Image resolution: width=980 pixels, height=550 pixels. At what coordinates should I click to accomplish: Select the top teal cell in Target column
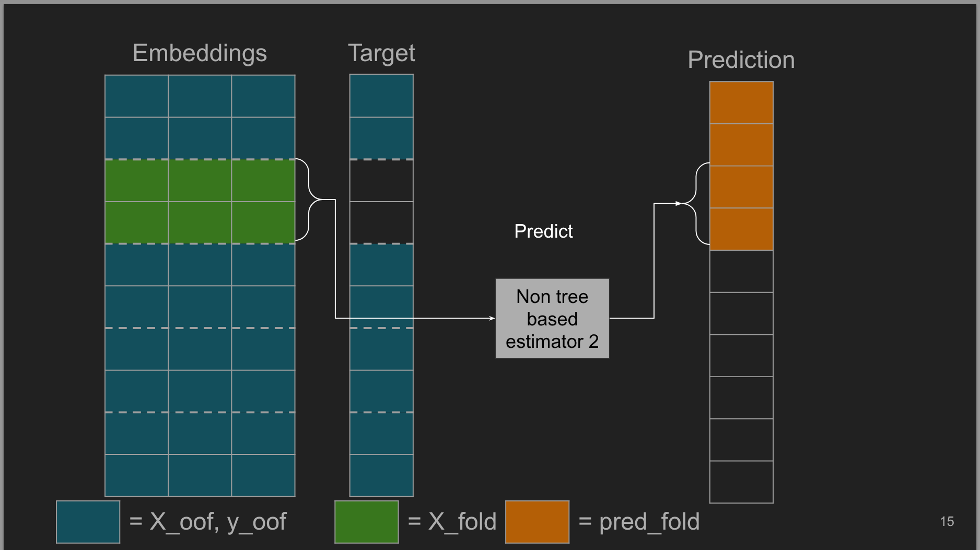pyautogui.click(x=381, y=96)
